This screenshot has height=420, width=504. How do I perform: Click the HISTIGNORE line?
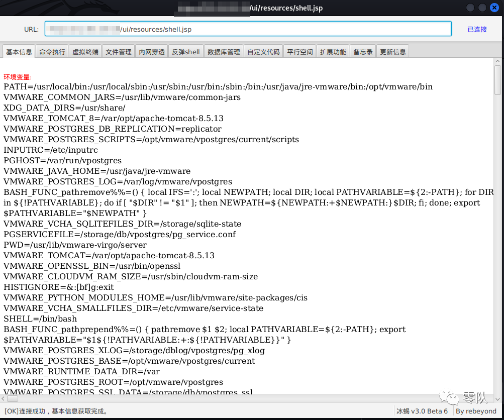pyautogui.click(x=58, y=287)
